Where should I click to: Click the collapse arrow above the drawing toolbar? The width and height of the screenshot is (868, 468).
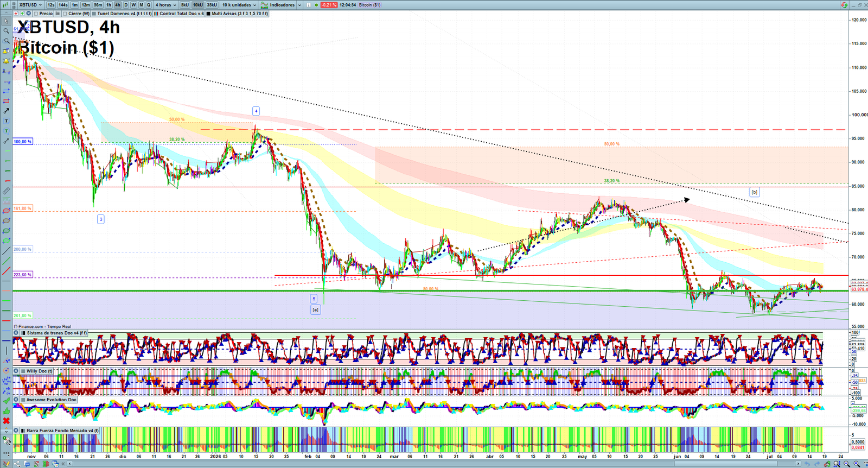[6, 13]
